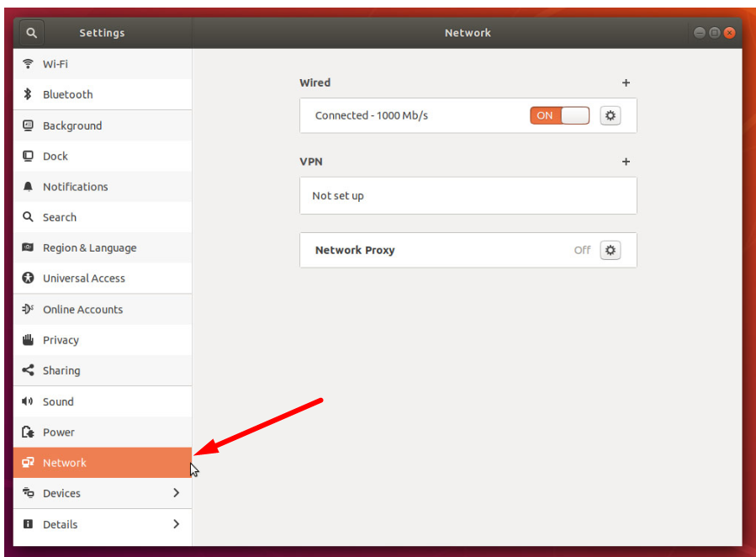Open Sharing settings panel
The height and width of the screenshot is (557, 756).
103,370
